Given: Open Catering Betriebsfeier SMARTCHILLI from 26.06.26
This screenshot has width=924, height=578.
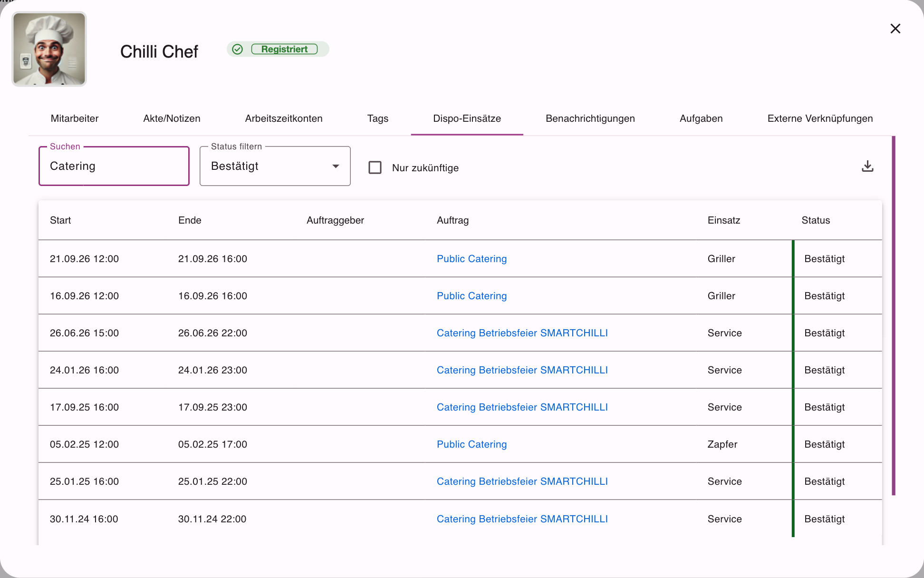Looking at the screenshot, I should click(522, 333).
